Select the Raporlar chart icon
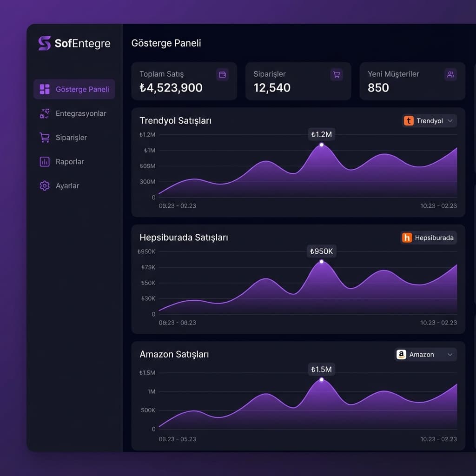The width and height of the screenshot is (476, 476). click(x=44, y=161)
